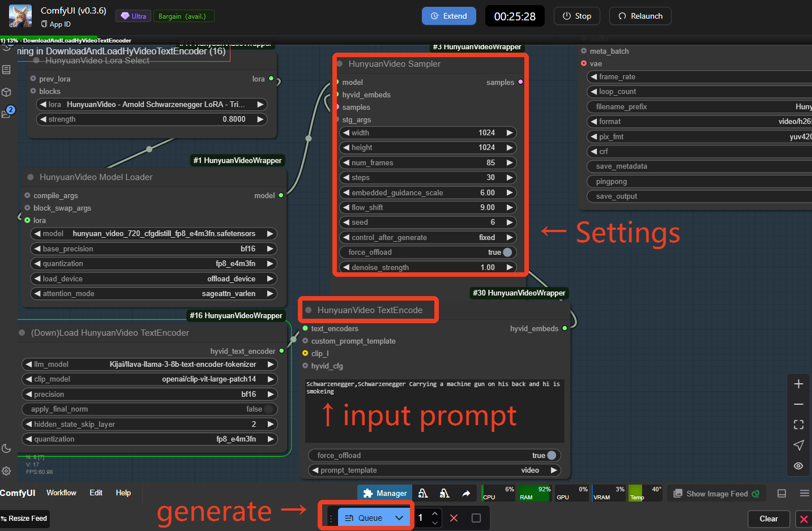Toggle force_offload in HunyuanVideo TextEncode
Screen dimensions: 812x531
[x=435, y=455]
